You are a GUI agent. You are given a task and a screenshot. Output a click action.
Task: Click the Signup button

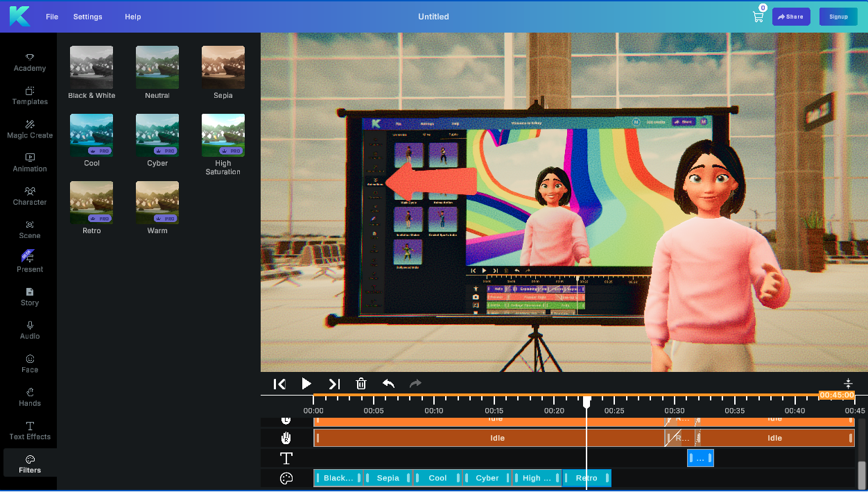[838, 16]
